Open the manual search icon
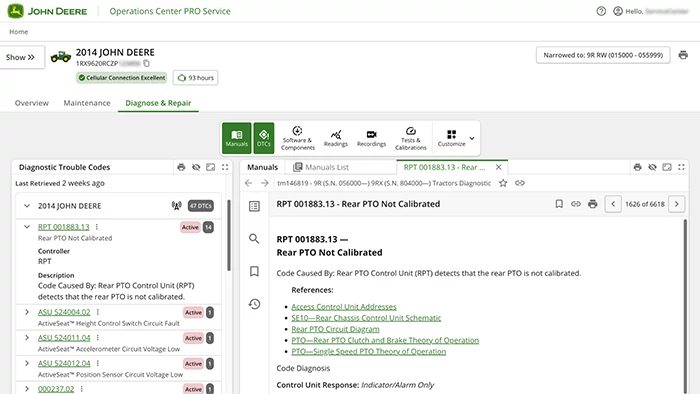700x394 pixels. [254, 238]
